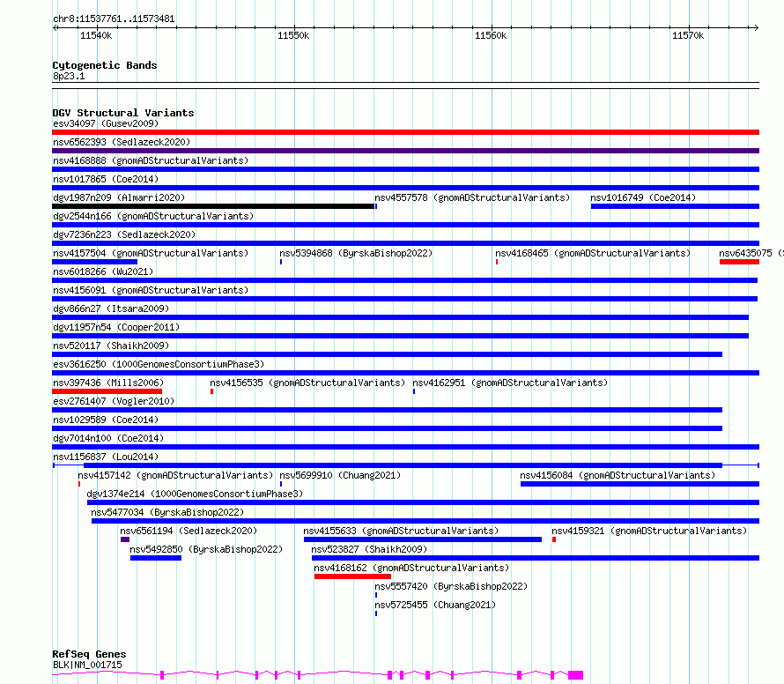Select the nsv4155633 blue variant bar

tap(423, 539)
